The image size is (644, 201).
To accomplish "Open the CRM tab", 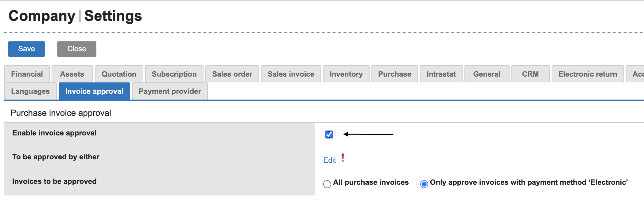I will 530,74.
